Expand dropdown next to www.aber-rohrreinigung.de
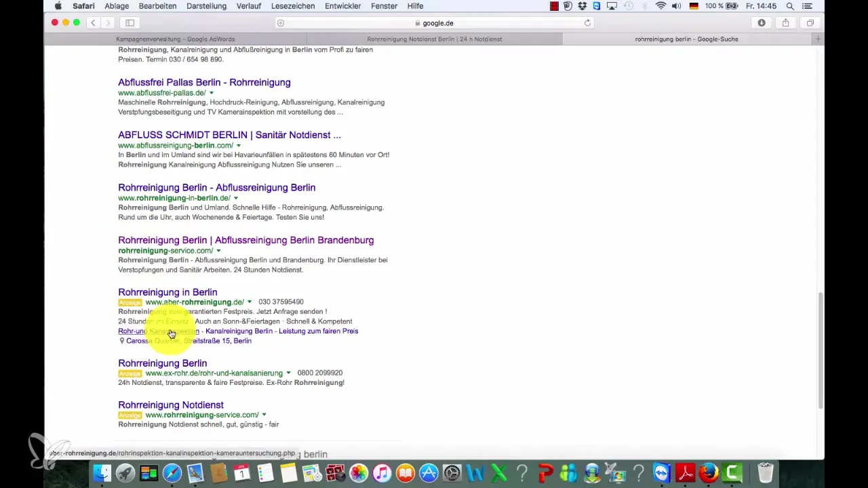This screenshot has height=488, width=868. click(x=250, y=302)
